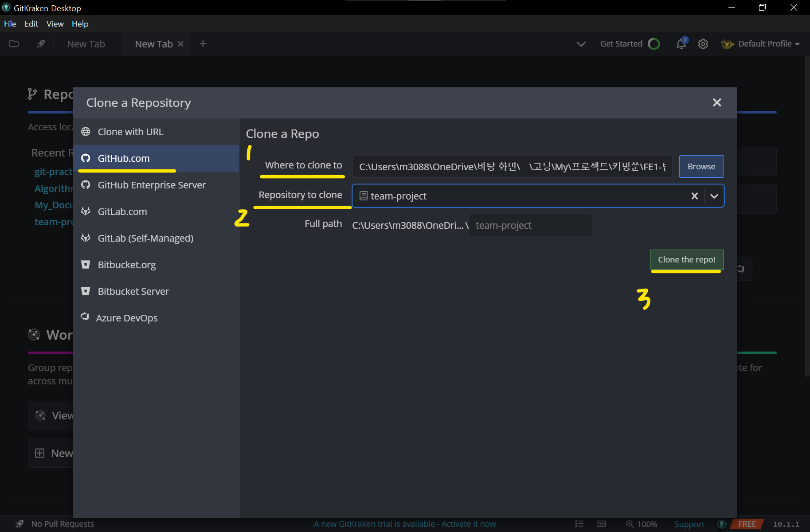
Task: Choose GitLab.com as clone source
Action: (x=156, y=211)
